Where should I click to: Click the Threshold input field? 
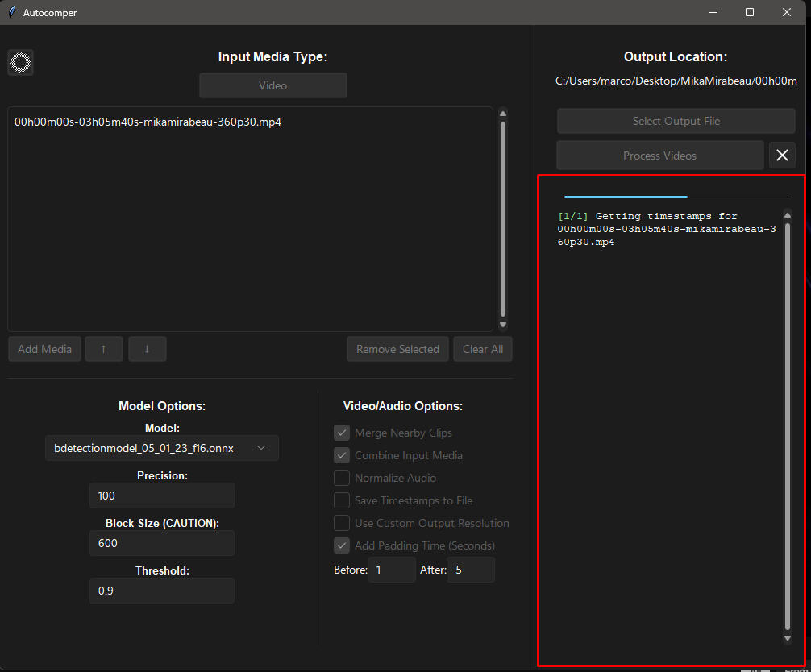pyautogui.click(x=161, y=591)
